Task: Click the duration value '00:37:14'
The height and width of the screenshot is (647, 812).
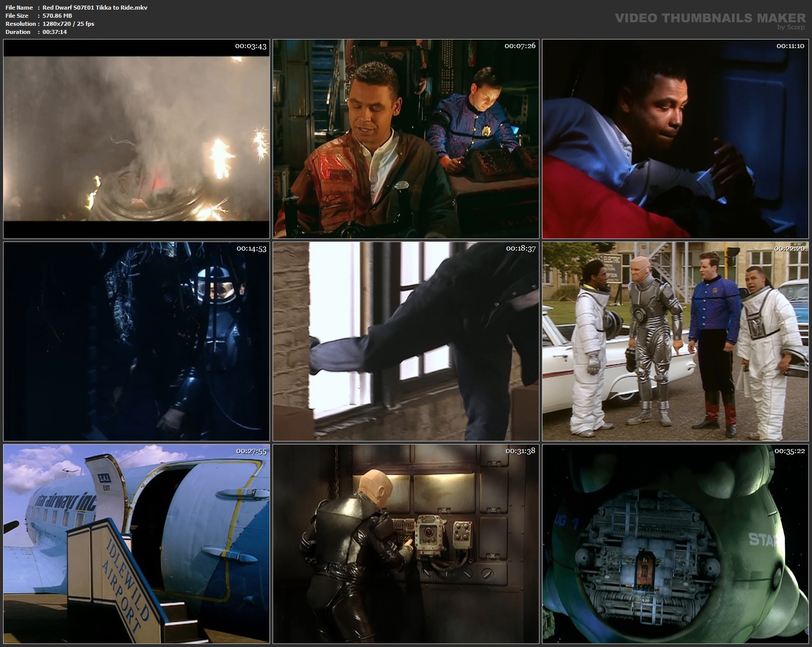Action: pos(55,32)
